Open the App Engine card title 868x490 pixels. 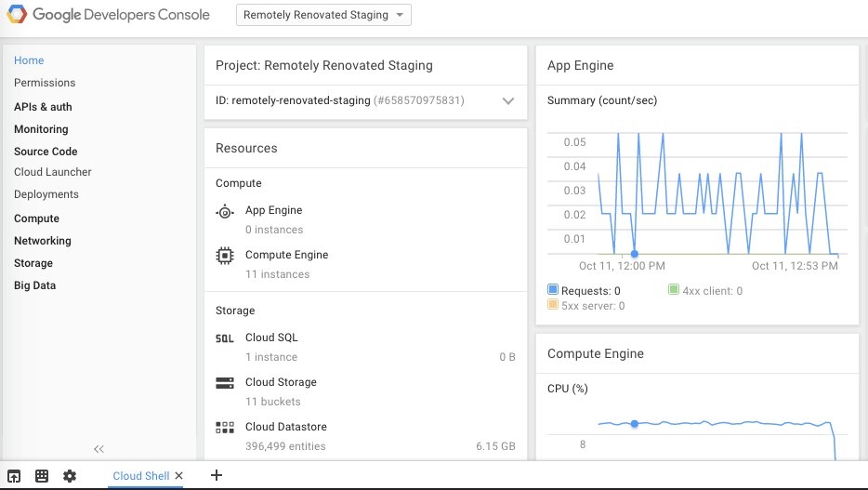pyautogui.click(x=580, y=65)
